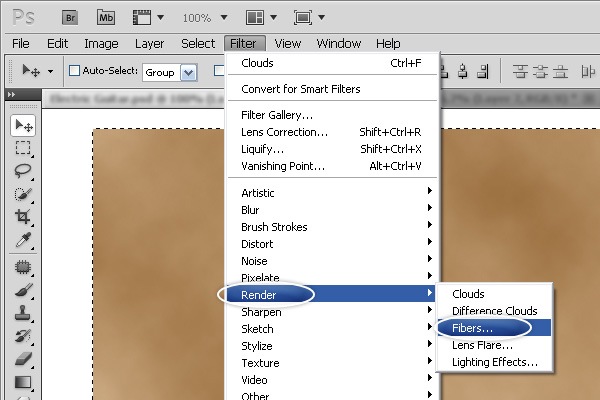Open View Extras dropdown arrow

pyautogui.click(x=161, y=18)
